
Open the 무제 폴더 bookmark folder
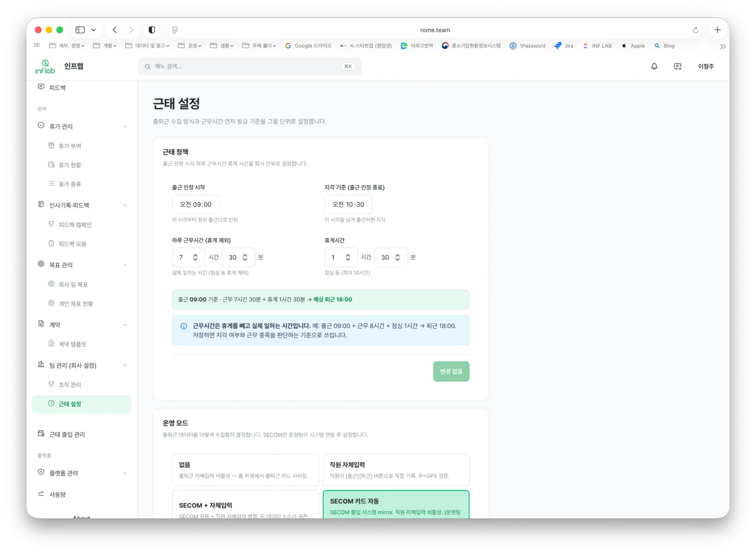(259, 46)
